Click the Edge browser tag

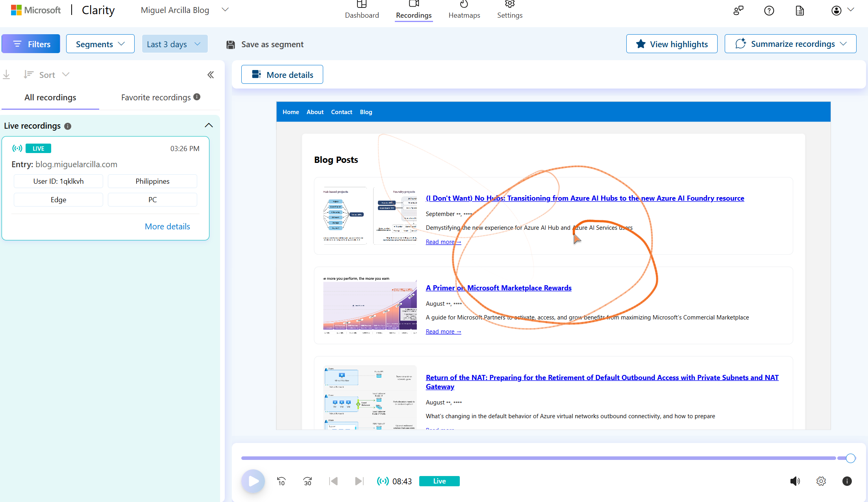coord(58,199)
